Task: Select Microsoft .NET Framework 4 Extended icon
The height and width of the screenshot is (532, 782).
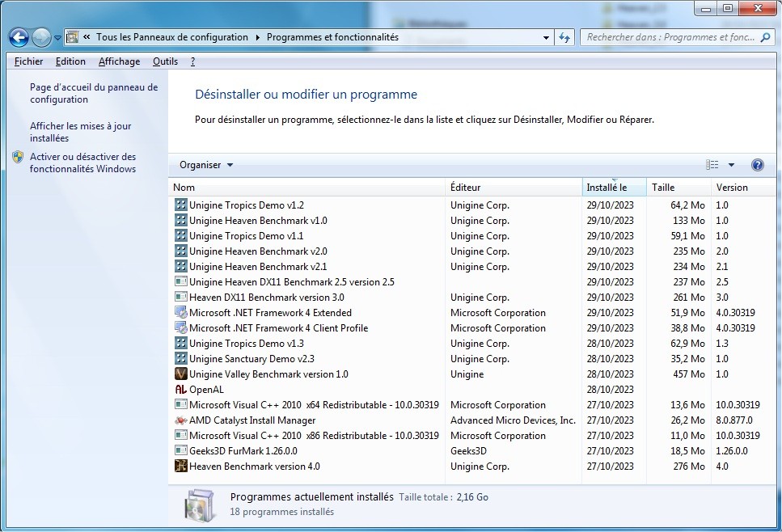Action: point(180,313)
